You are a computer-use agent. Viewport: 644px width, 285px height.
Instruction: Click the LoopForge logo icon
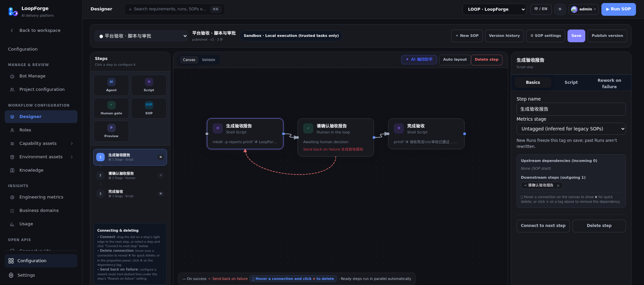[x=13, y=12]
